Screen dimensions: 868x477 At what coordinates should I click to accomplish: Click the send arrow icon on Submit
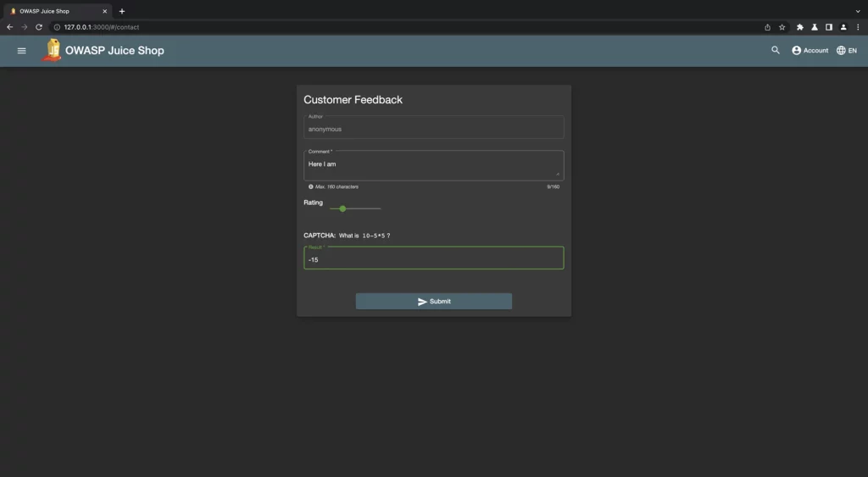[422, 302]
